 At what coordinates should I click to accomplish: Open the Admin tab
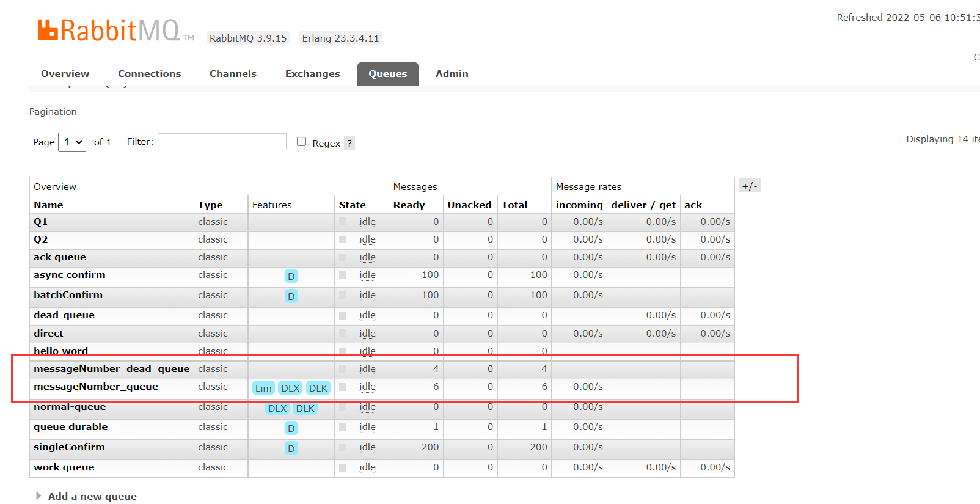click(452, 73)
